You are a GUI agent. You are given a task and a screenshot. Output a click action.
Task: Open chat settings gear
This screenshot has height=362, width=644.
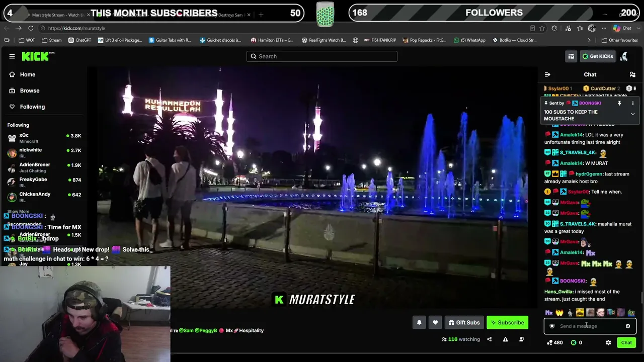pyautogui.click(x=608, y=343)
